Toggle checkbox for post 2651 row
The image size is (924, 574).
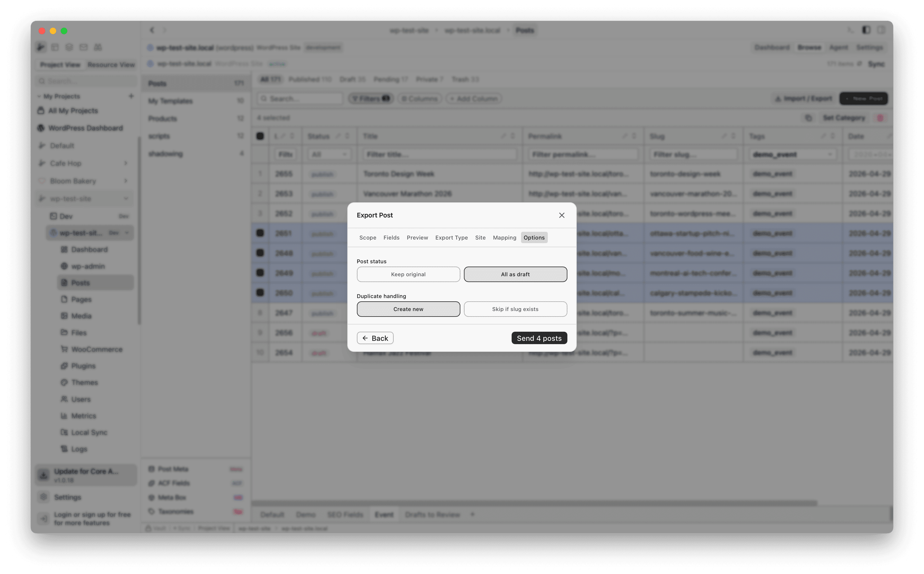260,233
